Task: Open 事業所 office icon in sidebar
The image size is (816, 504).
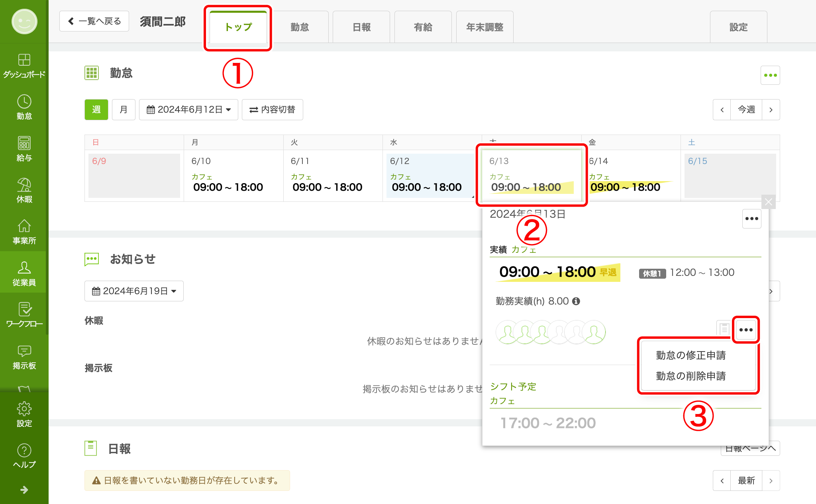Action: (x=24, y=232)
